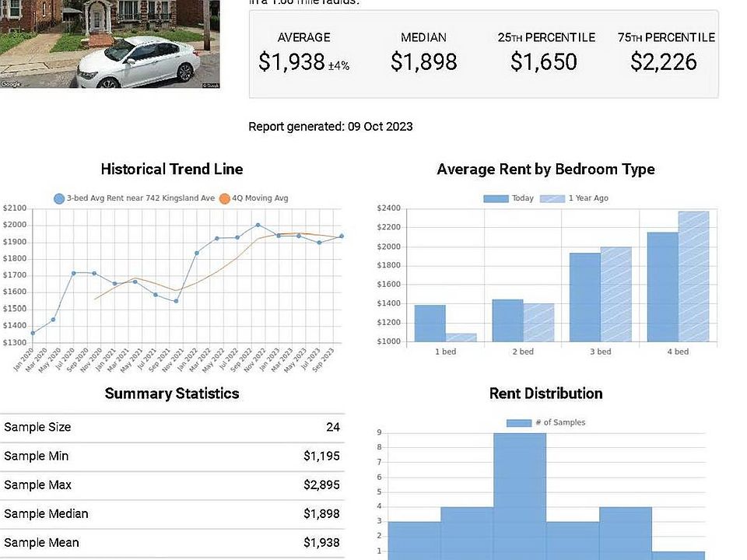The image size is (747, 560).
Task: Click the 3-bed Avg Rent legend circle
Action: click(x=59, y=198)
